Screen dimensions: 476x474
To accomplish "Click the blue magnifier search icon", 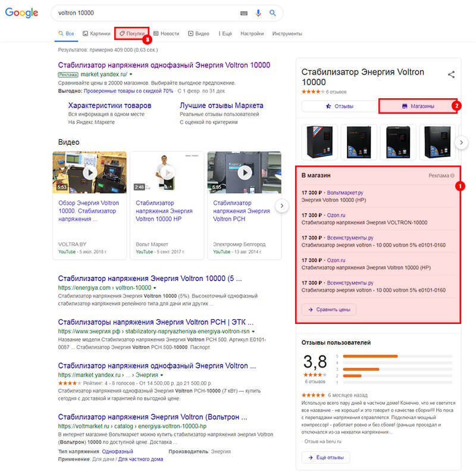I will pos(273,13).
